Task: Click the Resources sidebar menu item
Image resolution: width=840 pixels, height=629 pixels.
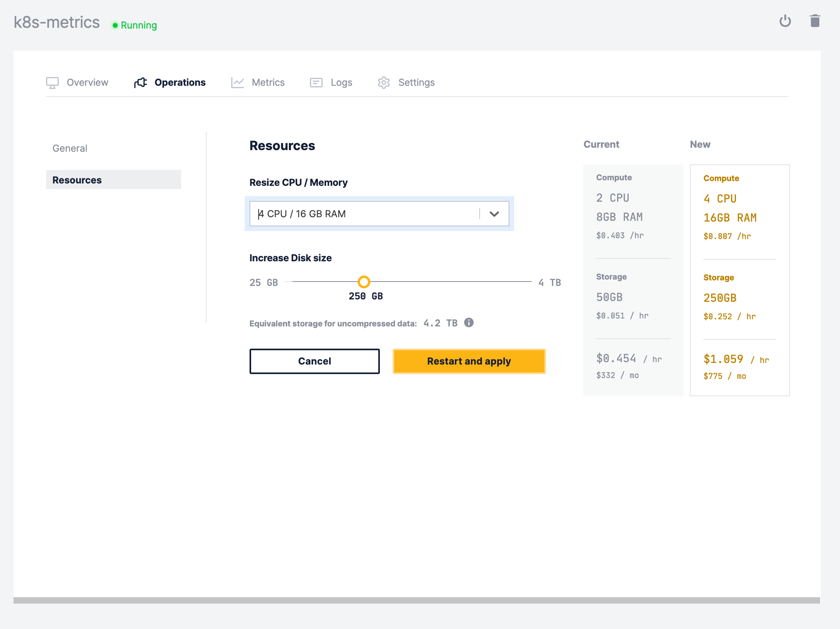Action: click(112, 180)
